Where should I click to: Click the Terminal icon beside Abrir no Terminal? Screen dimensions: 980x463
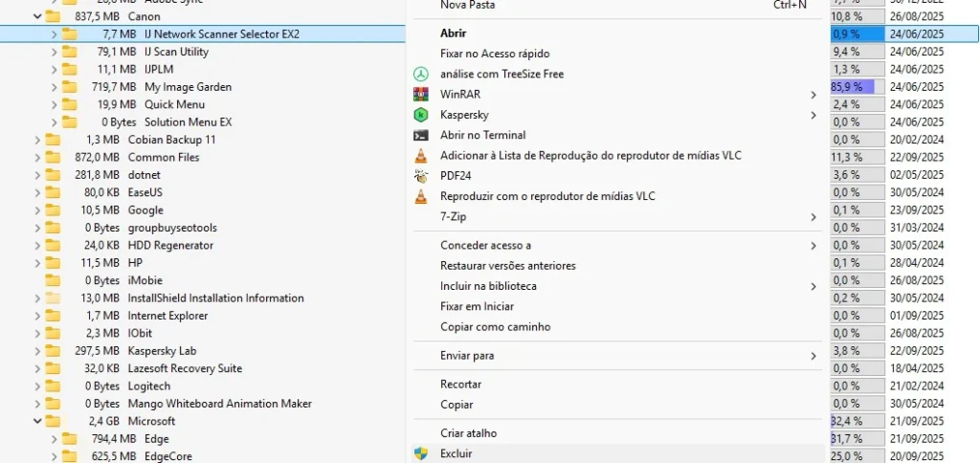[420, 136]
